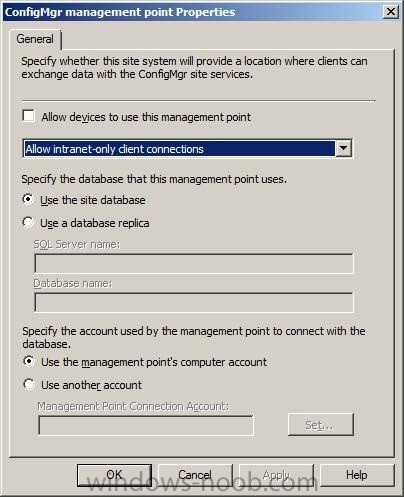Confirm settings with the OK button
The width and height of the screenshot is (404, 497).
tap(114, 475)
